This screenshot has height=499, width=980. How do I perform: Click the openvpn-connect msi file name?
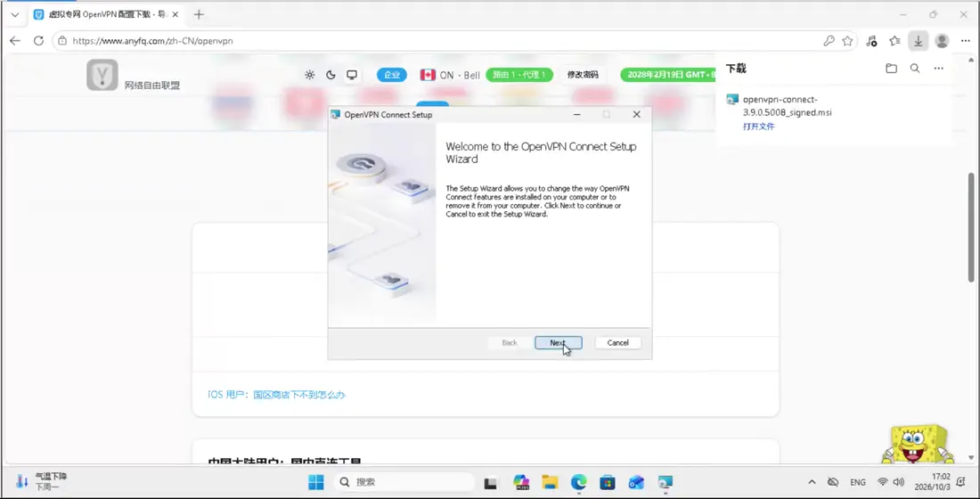(787, 106)
